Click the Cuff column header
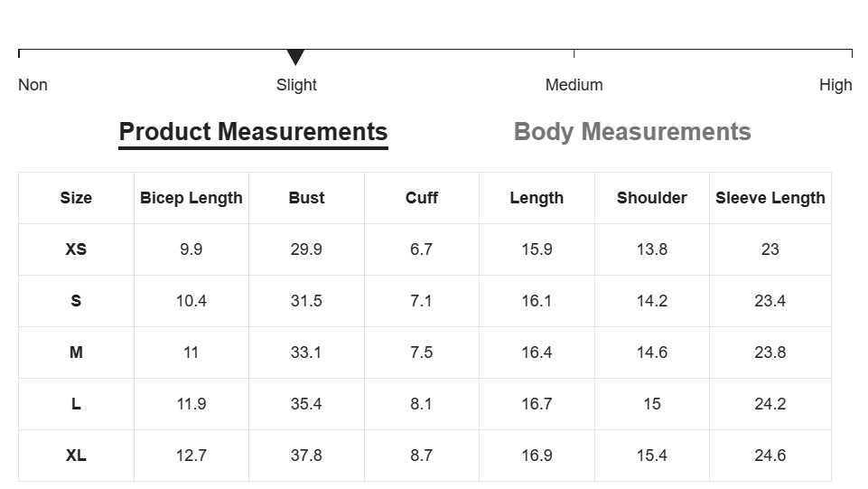868x489 pixels. 421,198
